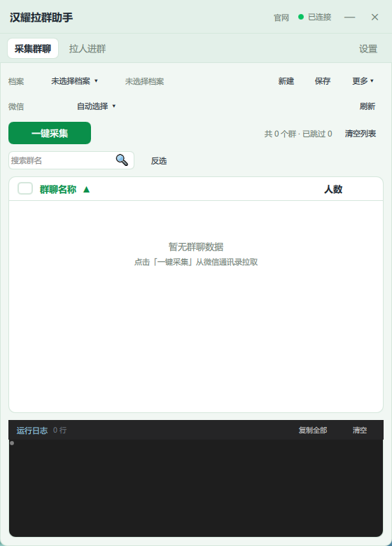Click the 暂无群聊数据 placeholder text
The height and width of the screenshot is (546, 392).
click(x=196, y=247)
